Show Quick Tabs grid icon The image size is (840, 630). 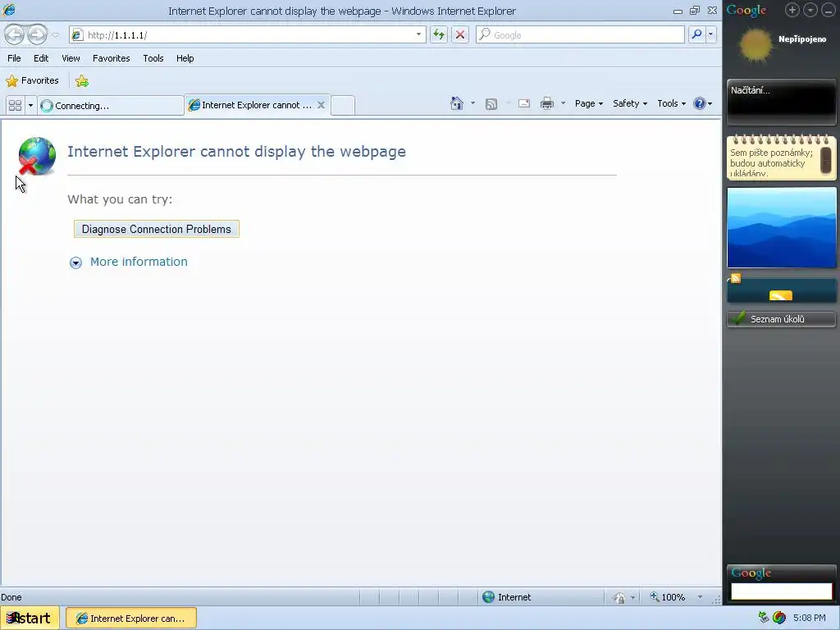click(x=15, y=106)
